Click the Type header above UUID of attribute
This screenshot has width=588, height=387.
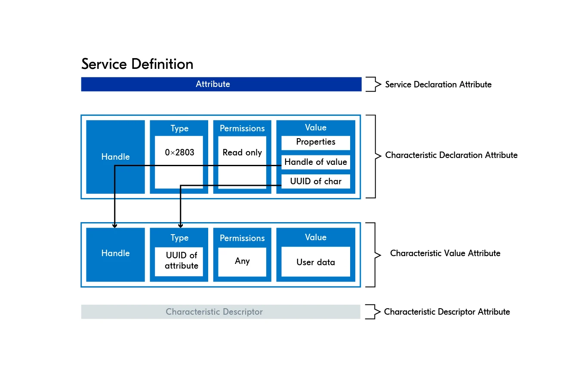pyautogui.click(x=179, y=238)
